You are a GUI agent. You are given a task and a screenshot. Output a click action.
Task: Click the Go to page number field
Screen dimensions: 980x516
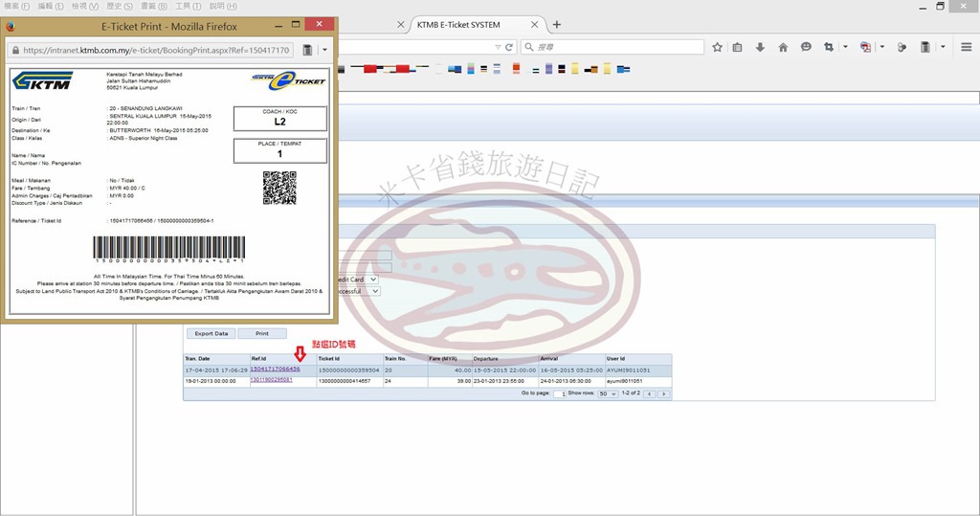click(x=559, y=394)
